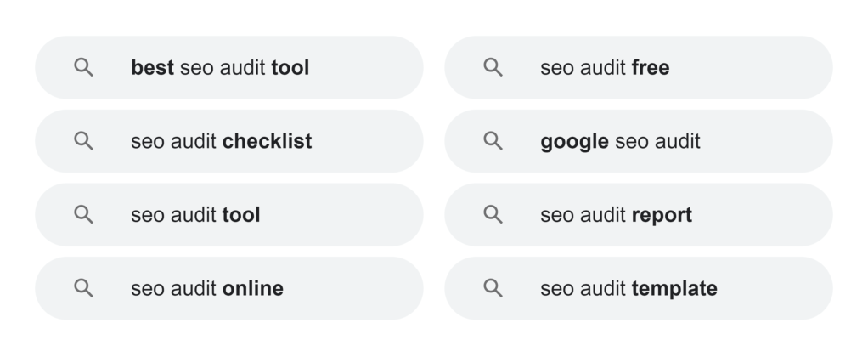Viewport: 868px width, 357px height.
Task: Click the bold word 'checklist' in suggestion
Action: [x=267, y=141]
